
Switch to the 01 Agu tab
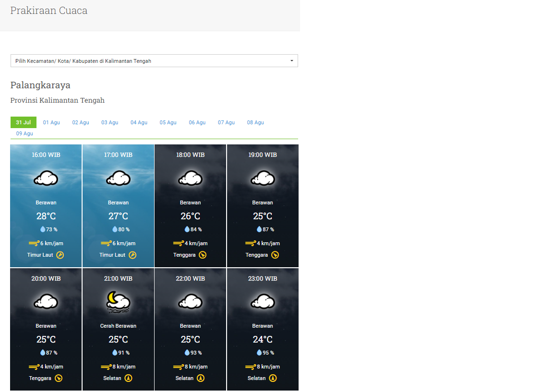coord(51,122)
